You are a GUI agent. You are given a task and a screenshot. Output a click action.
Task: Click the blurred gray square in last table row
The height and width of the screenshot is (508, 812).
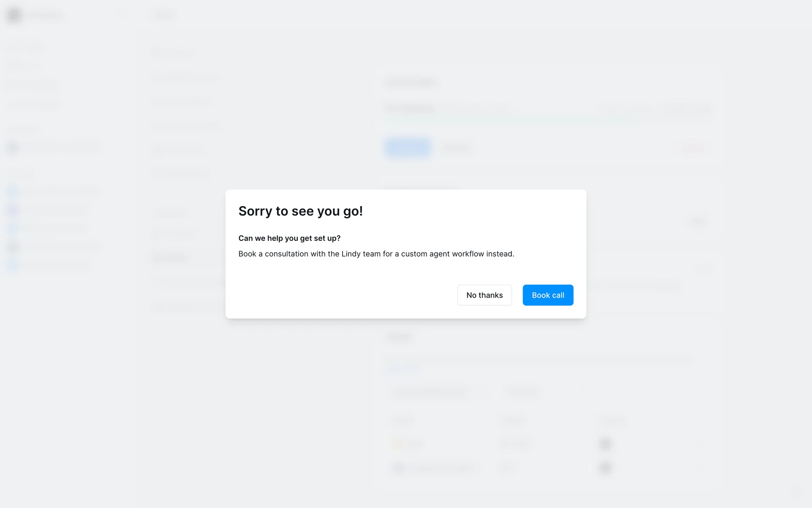click(x=605, y=468)
